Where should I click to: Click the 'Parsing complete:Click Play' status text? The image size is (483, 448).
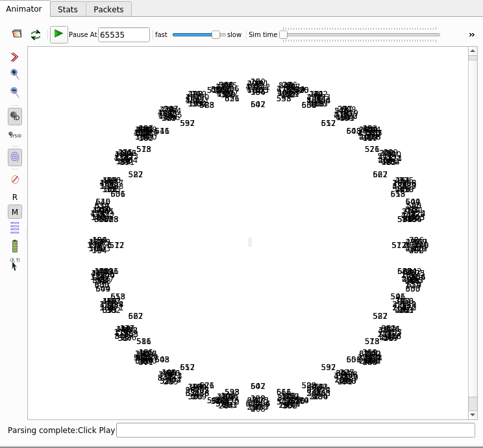(61, 430)
